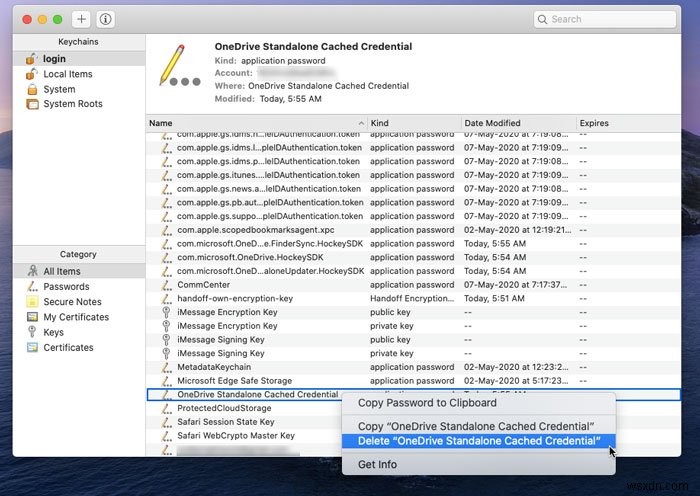Choose the Keys category

click(79, 332)
